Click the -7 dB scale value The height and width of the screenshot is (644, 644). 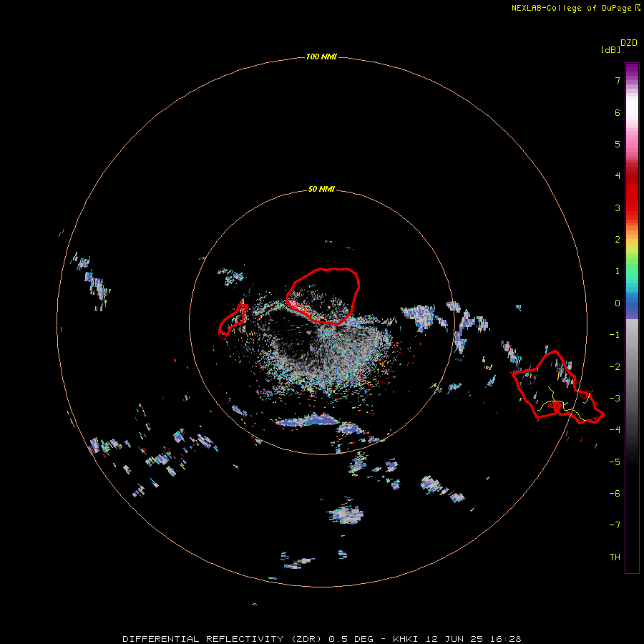tap(615, 525)
